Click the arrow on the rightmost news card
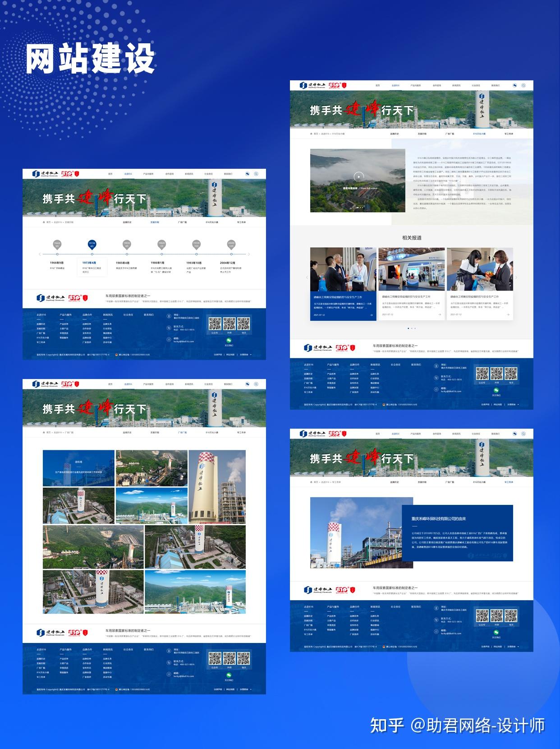Viewport: 560px width, 749px height. pyautogui.click(x=508, y=314)
